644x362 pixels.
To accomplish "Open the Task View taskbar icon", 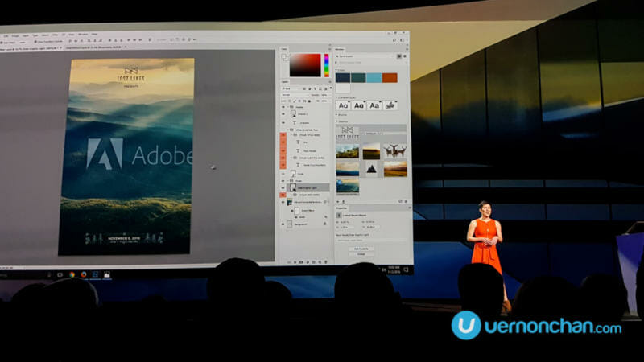I will pos(60,274).
